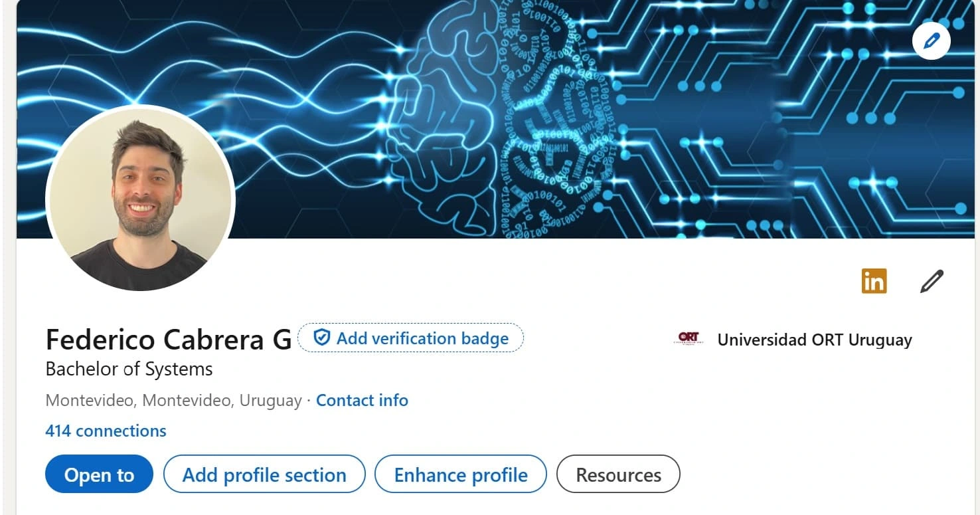Viewport: 980px width, 515px height.
Task: Click the name Federico Cabrera G
Action: (x=169, y=340)
